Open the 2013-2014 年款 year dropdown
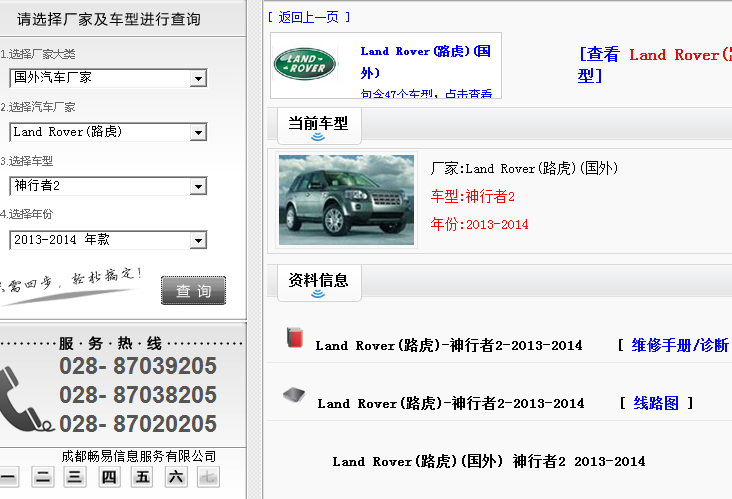The image size is (732, 499). click(x=108, y=240)
